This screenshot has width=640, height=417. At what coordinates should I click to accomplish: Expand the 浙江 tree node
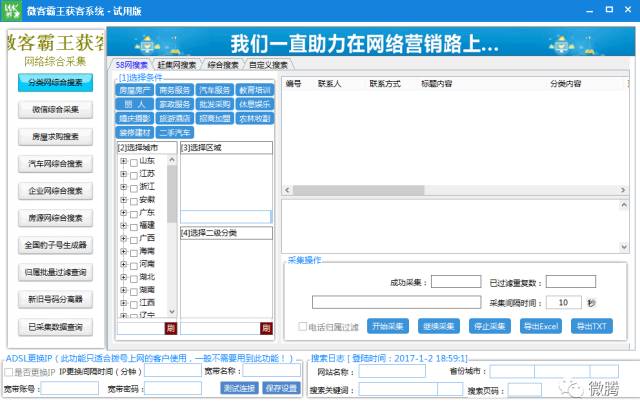(123, 187)
